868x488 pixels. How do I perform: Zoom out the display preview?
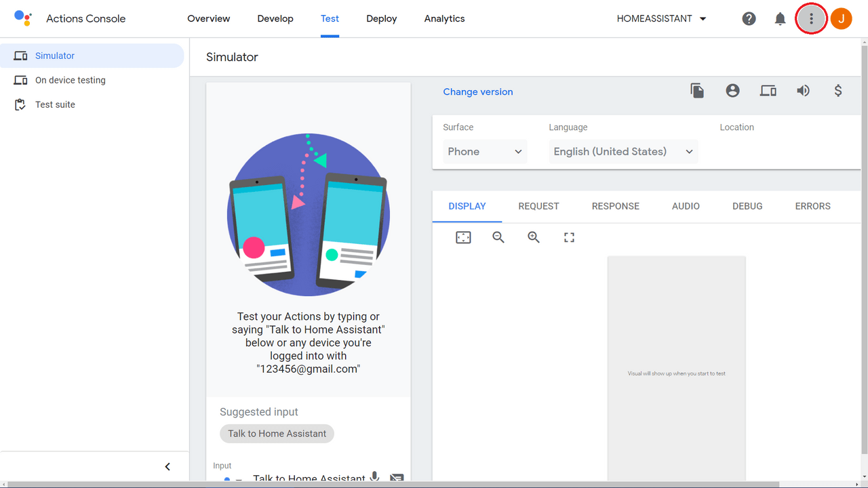498,237
